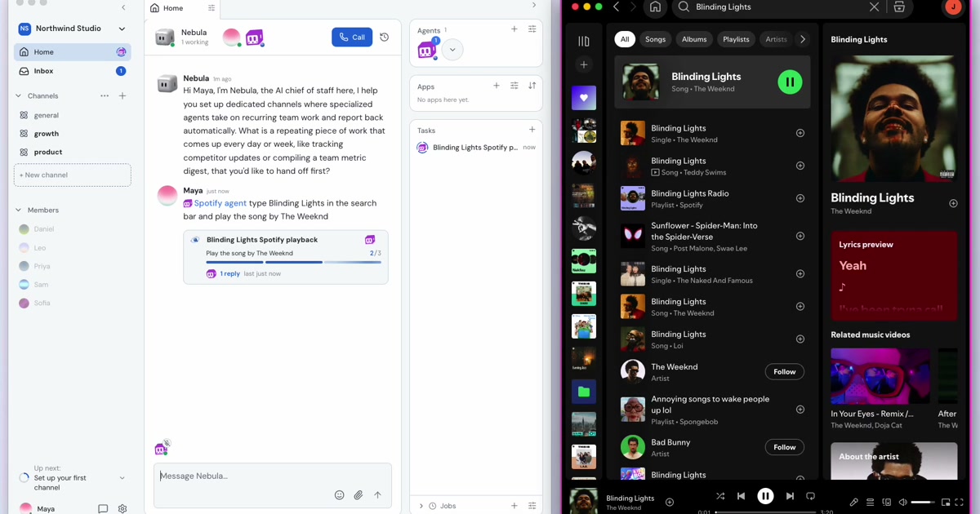Mute the Spotify volume speaker icon
The image size is (980, 514).
pos(902,503)
